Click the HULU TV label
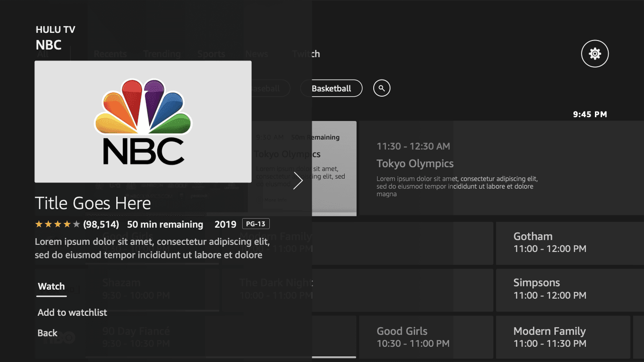Viewport: 644px width, 362px height. tap(56, 30)
